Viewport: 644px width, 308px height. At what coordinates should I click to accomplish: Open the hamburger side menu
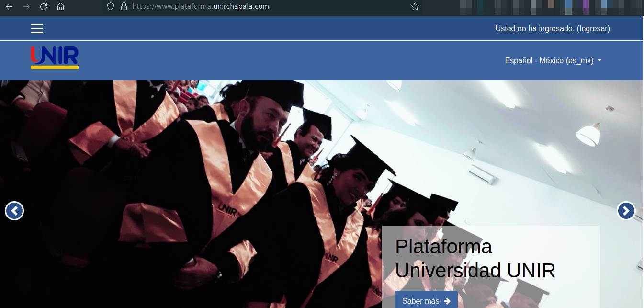[37, 29]
